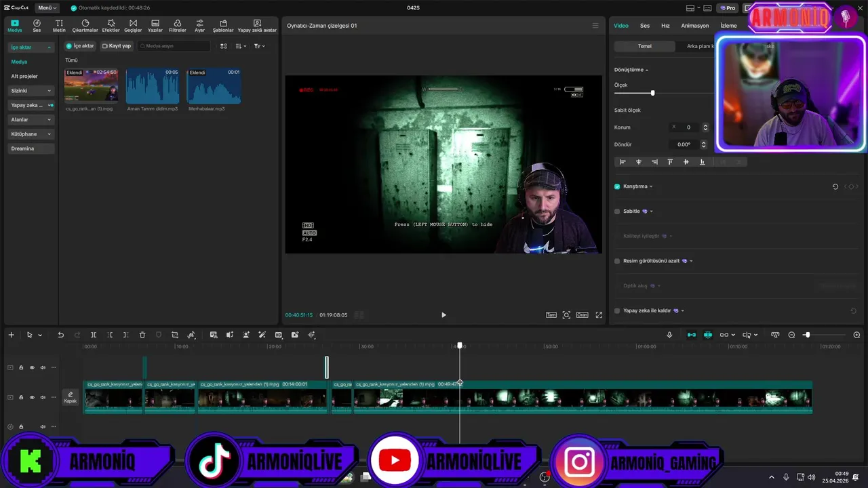Click the Oran ratio button
Viewport: 868px width, 488px height.
tap(583, 315)
